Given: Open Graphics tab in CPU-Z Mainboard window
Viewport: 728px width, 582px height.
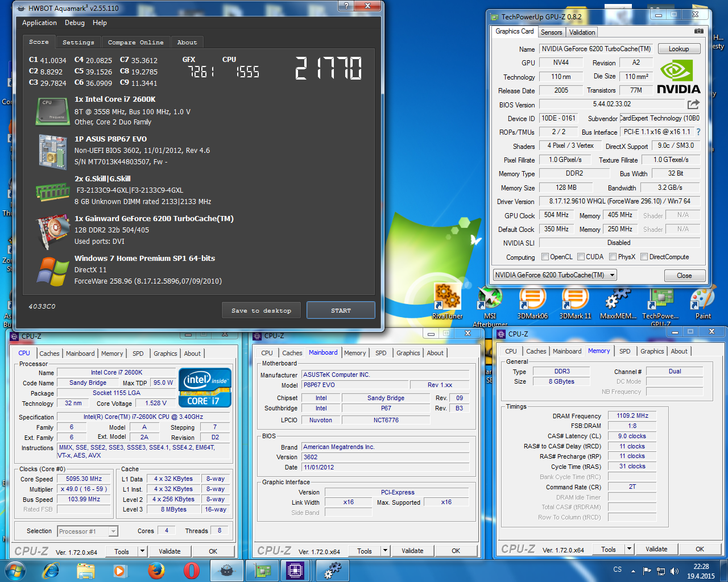Looking at the screenshot, I should [x=408, y=353].
